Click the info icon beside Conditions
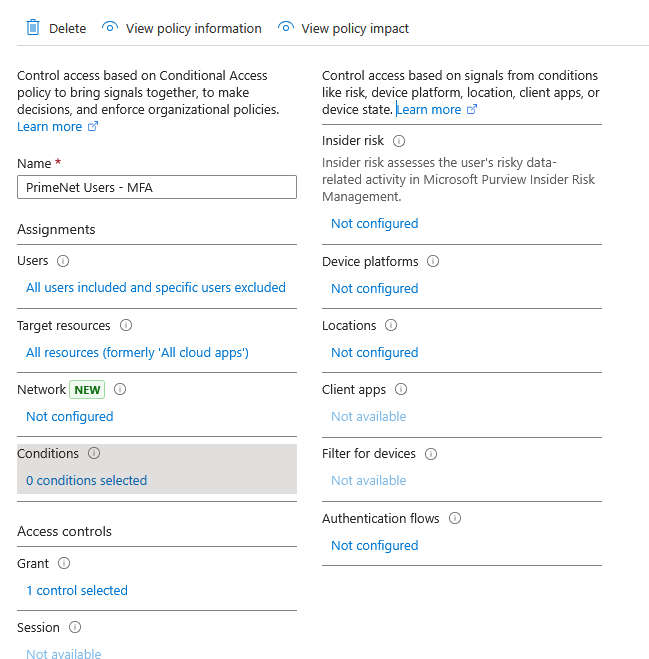Image resolution: width=649 pixels, height=659 pixels. (94, 453)
